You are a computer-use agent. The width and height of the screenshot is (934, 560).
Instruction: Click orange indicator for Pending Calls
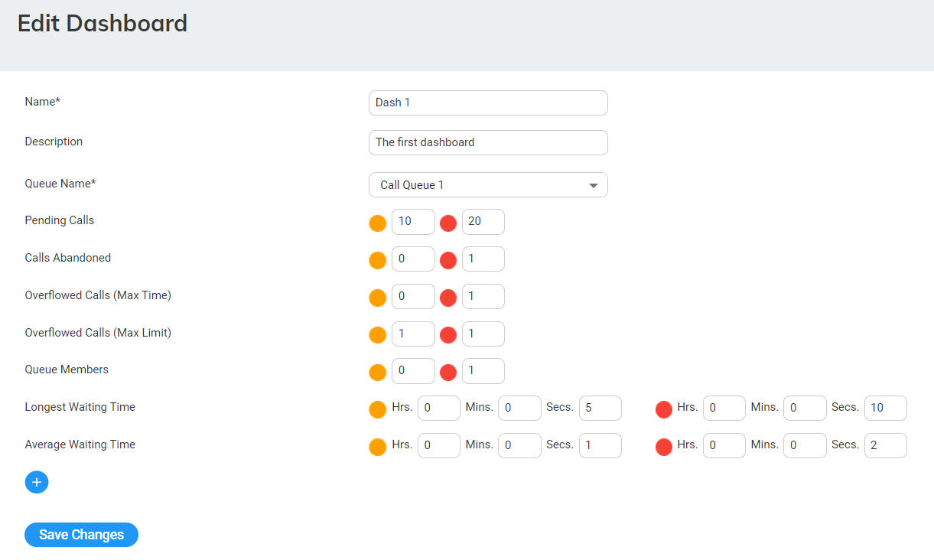tap(378, 223)
